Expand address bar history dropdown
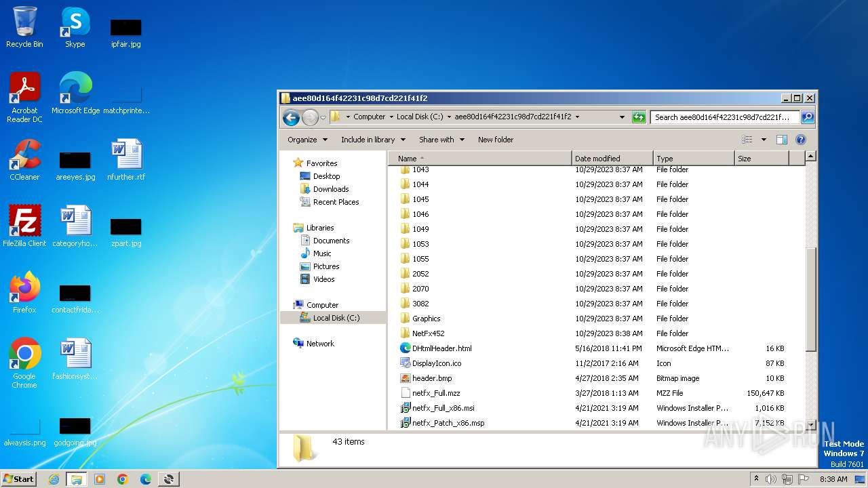 (622, 117)
